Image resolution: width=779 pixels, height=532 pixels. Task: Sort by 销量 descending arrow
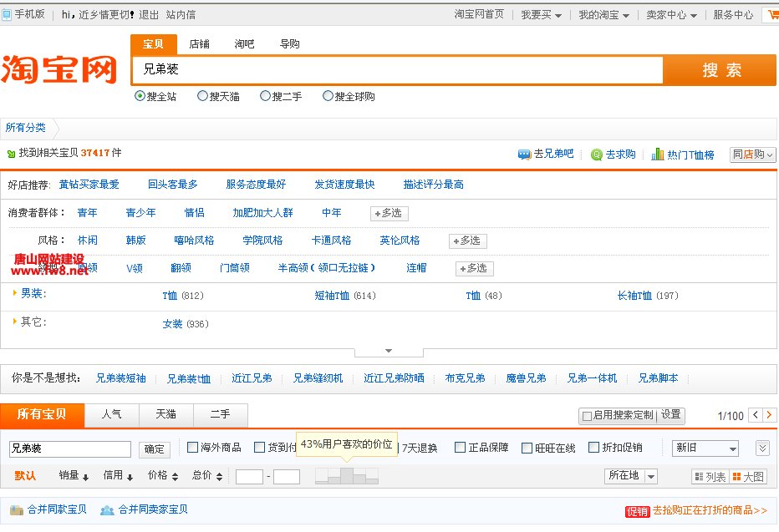[85, 477]
